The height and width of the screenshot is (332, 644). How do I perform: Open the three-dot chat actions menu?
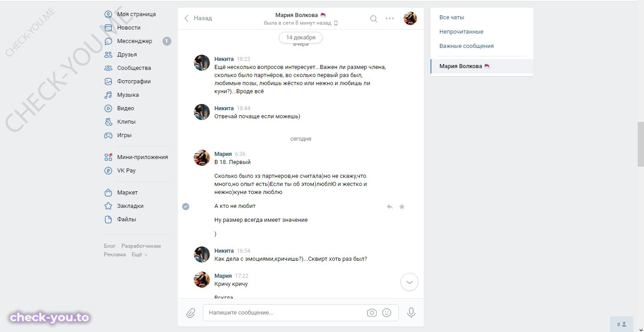(x=390, y=19)
